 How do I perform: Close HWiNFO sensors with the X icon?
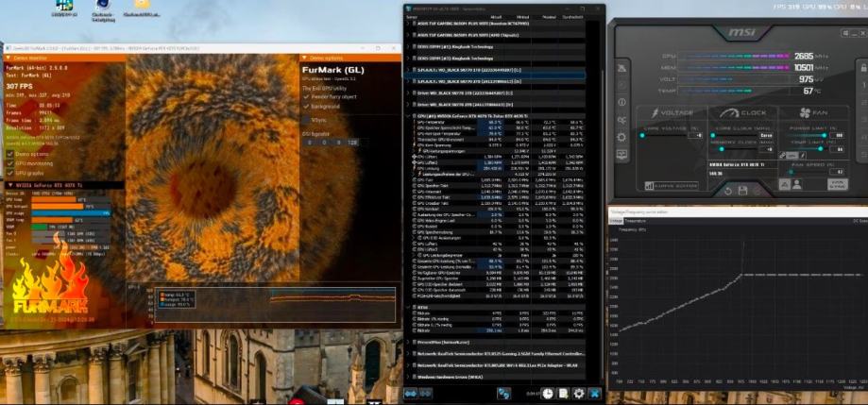click(x=594, y=394)
